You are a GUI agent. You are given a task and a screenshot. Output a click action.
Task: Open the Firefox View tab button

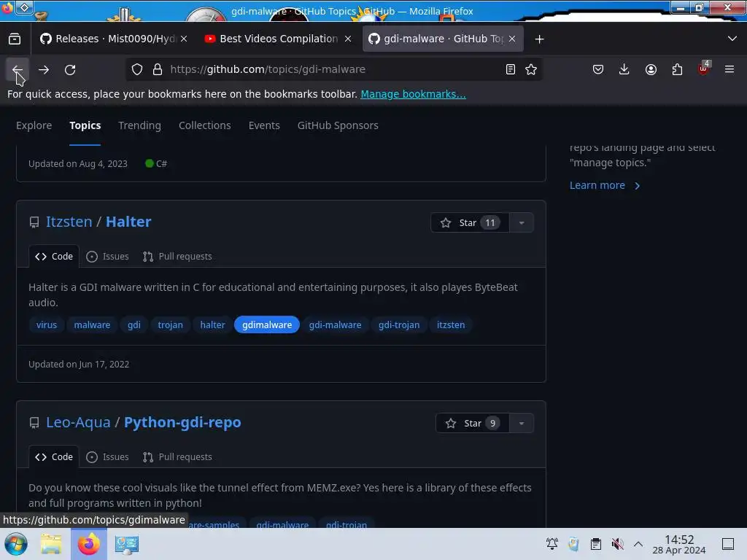(15, 39)
